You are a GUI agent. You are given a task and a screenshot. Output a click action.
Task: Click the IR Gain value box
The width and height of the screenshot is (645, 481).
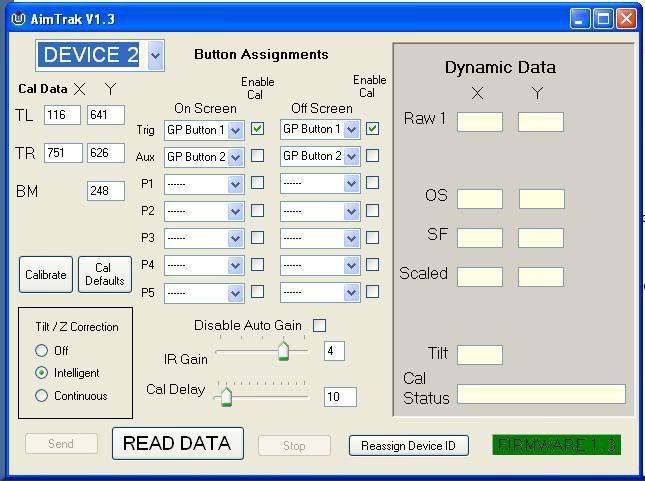point(334,351)
